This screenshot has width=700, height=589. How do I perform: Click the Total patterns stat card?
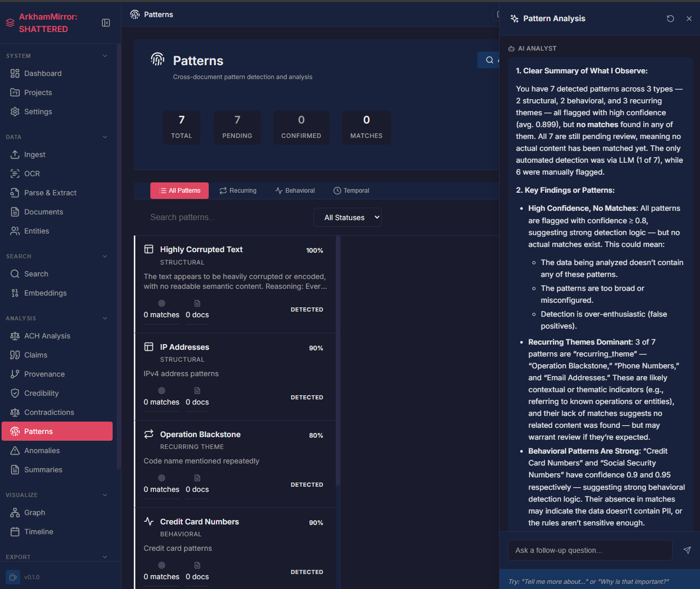pos(181,127)
